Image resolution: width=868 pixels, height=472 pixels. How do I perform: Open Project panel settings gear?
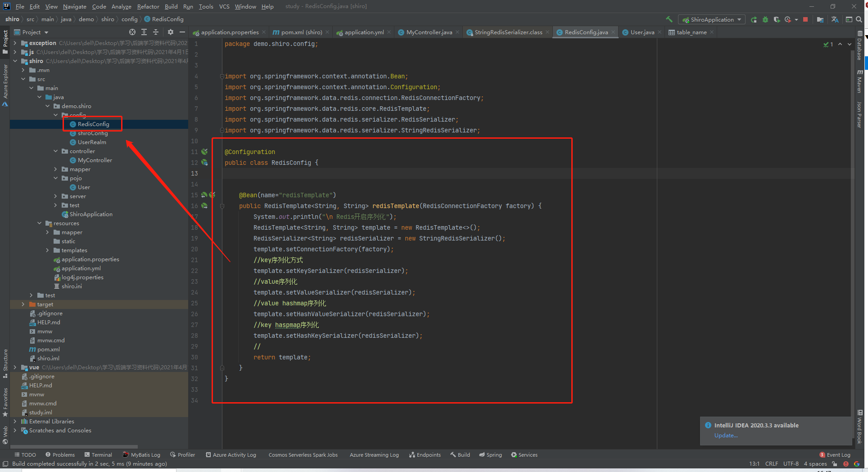coord(170,32)
